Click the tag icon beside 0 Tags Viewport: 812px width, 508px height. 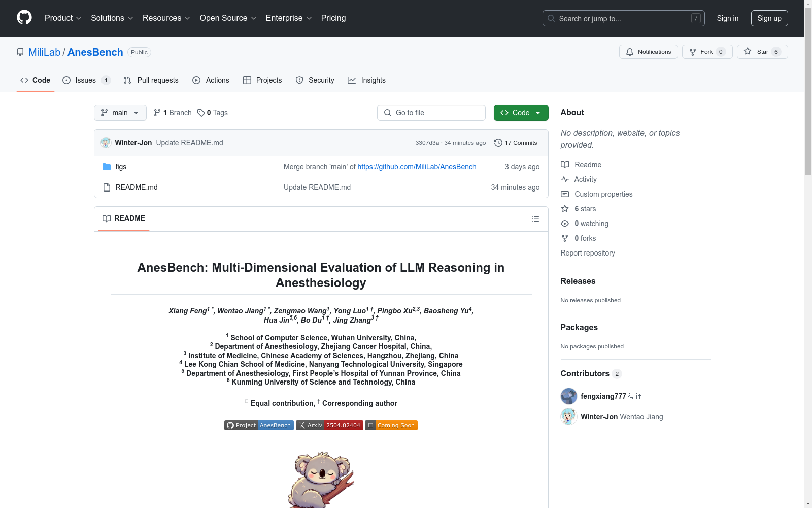[201, 113]
